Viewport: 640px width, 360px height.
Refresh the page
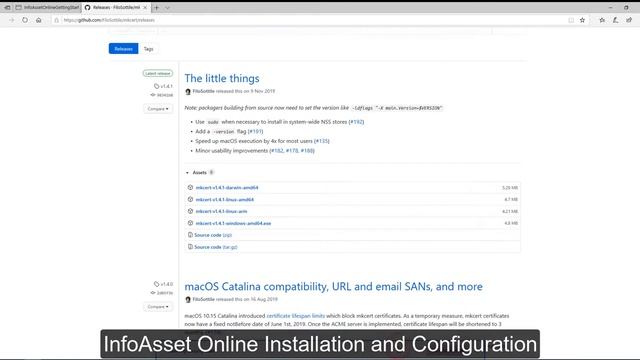point(25,20)
